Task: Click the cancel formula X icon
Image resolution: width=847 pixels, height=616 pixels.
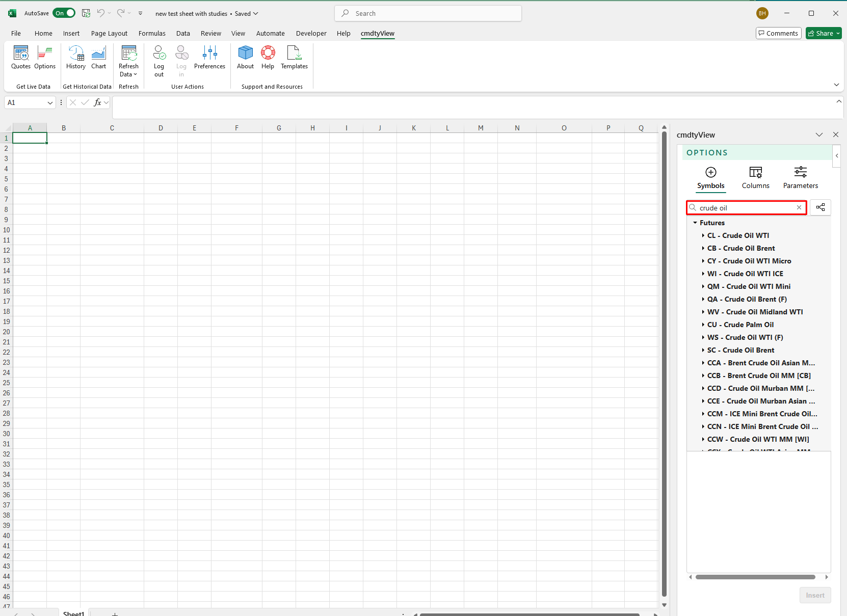Action: click(73, 102)
